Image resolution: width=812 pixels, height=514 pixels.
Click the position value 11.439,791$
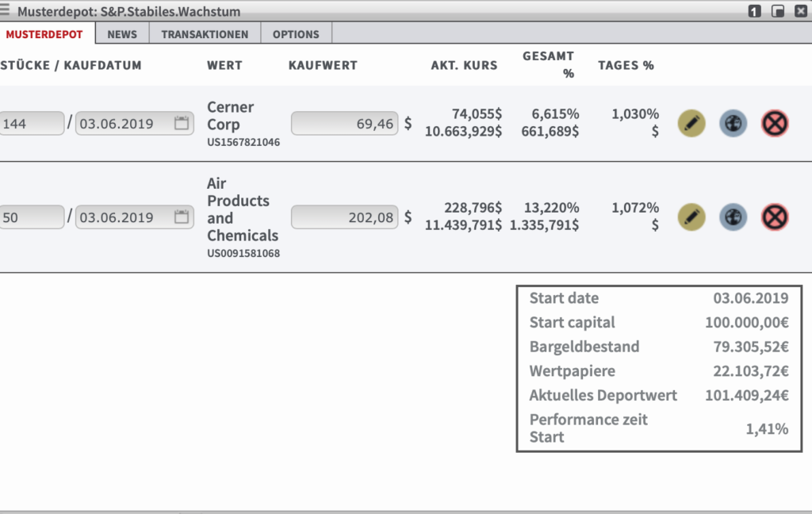click(463, 225)
